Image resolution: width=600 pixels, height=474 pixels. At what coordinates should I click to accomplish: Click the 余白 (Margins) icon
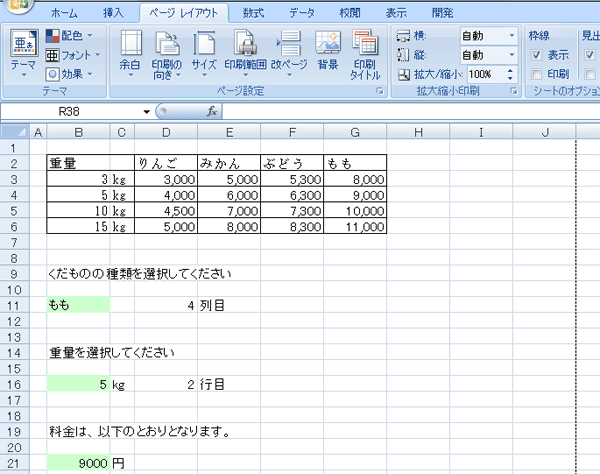point(130,52)
